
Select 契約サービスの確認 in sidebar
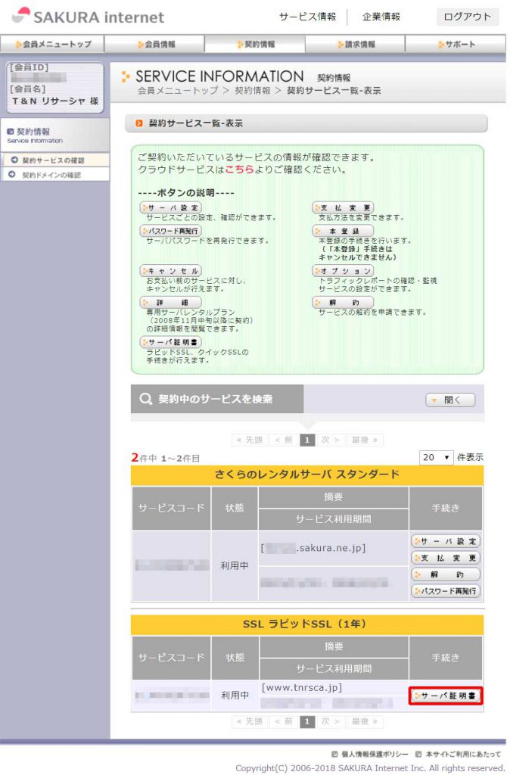55,160
